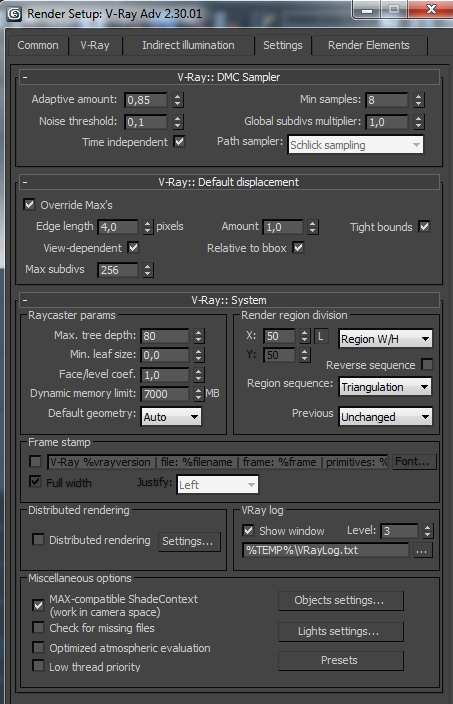This screenshot has width=453, height=704.
Task: Click the Font... button
Action: (414, 462)
